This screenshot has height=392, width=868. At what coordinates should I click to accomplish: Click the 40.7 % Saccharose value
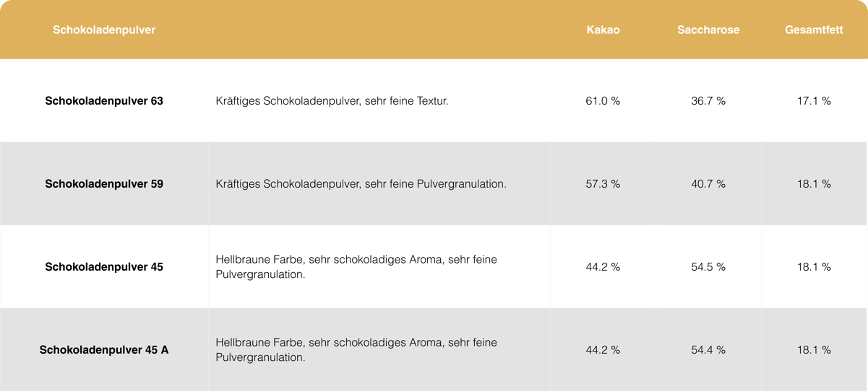[x=708, y=184]
